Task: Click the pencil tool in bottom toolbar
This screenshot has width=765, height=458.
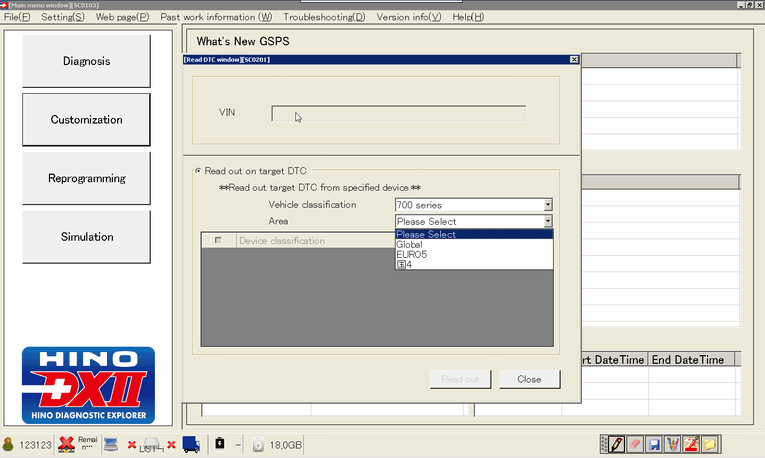Action: (x=617, y=444)
